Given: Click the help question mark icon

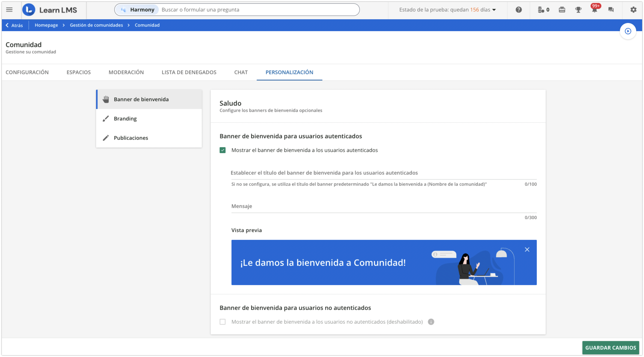Looking at the screenshot, I should coord(518,10).
